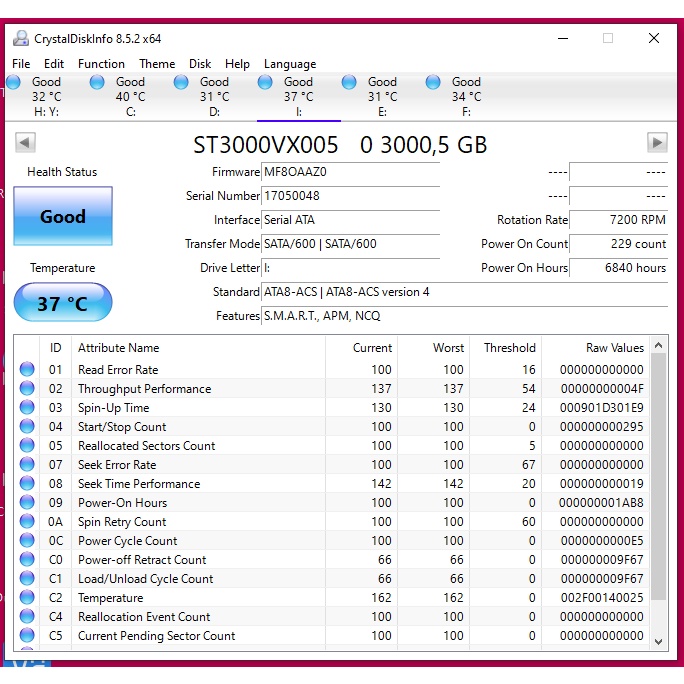Click the Power On Count value 229 count
This screenshot has width=684, height=684.
619,244
